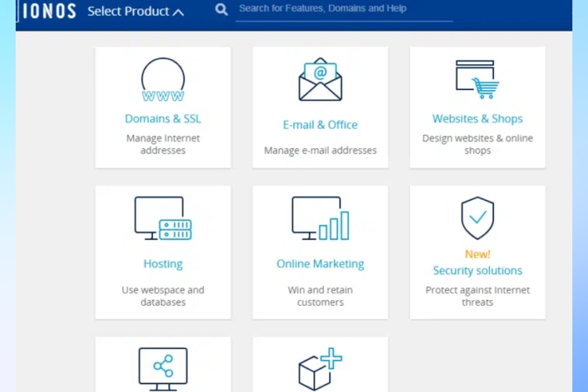Click 'Manage e-mail addresses' text
The width and height of the screenshot is (588, 392).
[x=320, y=150]
